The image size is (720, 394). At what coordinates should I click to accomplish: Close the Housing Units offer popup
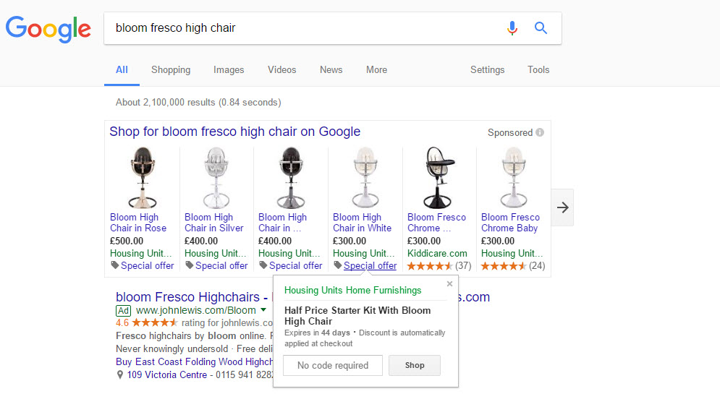450,284
